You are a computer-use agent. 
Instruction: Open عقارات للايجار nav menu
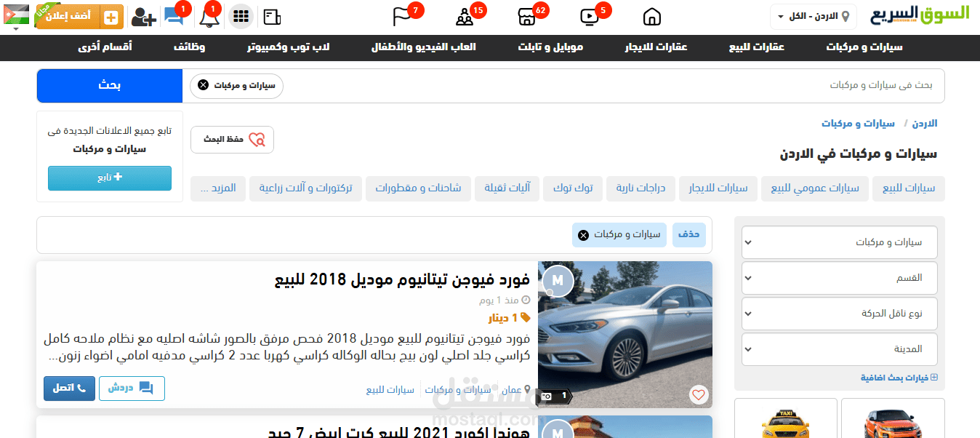click(656, 47)
